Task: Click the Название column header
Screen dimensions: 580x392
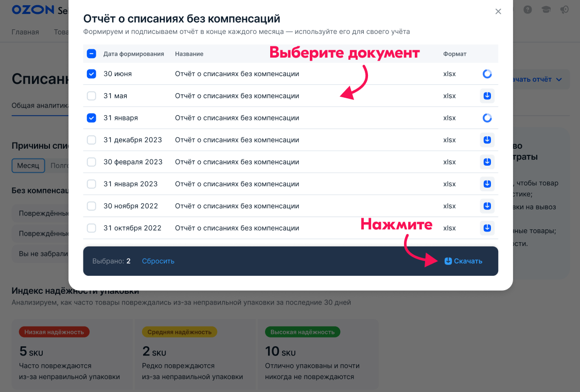Action: (x=189, y=54)
